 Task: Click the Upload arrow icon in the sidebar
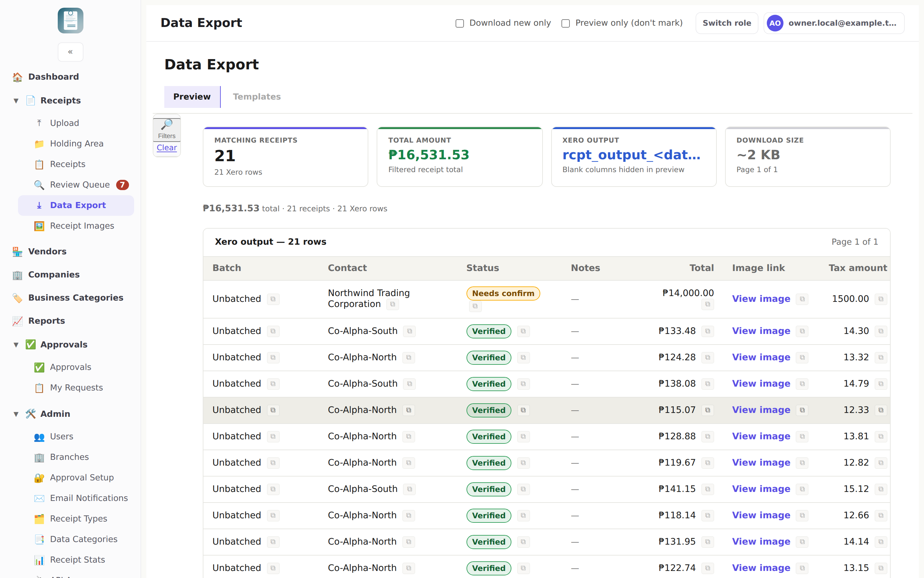pos(39,123)
